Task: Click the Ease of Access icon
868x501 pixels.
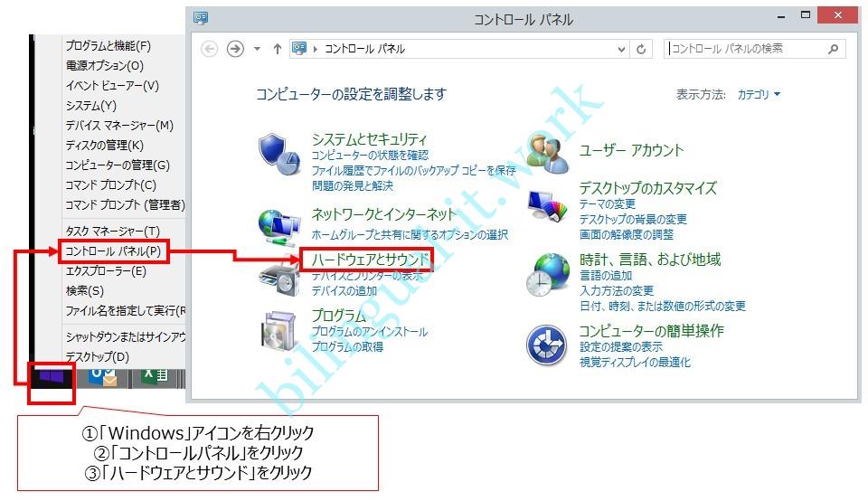Action: (548, 345)
